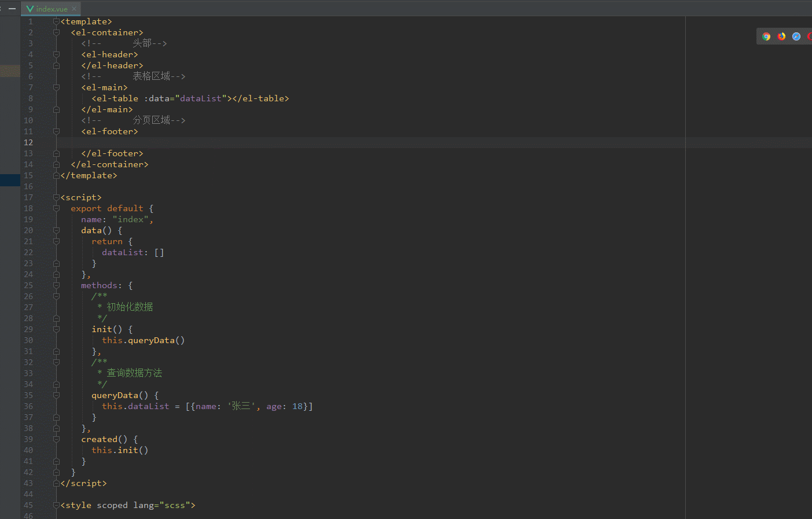Fold the init() method on line 29
The height and width of the screenshot is (519, 812).
click(x=56, y=329)
